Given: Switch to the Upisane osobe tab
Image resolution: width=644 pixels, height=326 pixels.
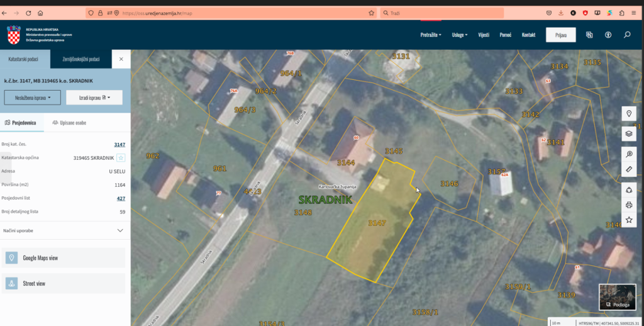Looking at the screenshot, I should point(69,123).
